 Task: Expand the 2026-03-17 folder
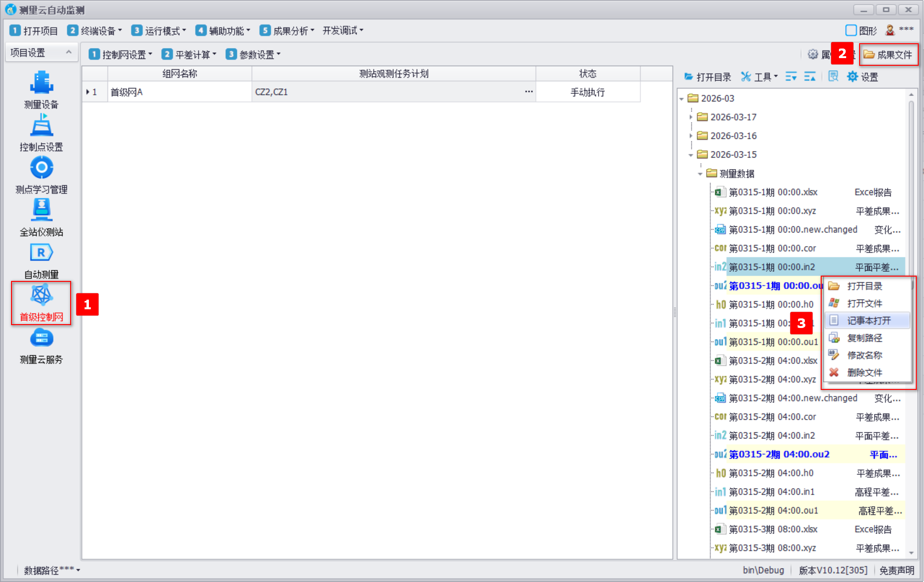click(691, 117)
